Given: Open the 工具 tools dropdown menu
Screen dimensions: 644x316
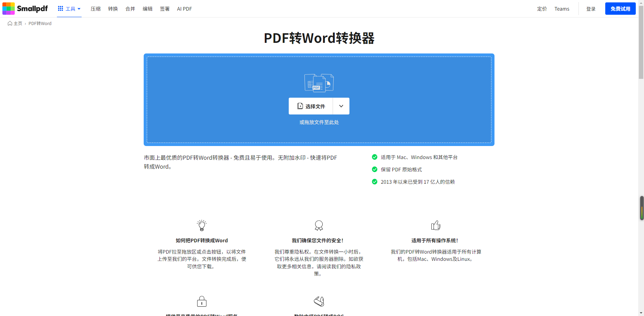Looking at the screenshot, I should pyautogui.click(x=69, y=9).
